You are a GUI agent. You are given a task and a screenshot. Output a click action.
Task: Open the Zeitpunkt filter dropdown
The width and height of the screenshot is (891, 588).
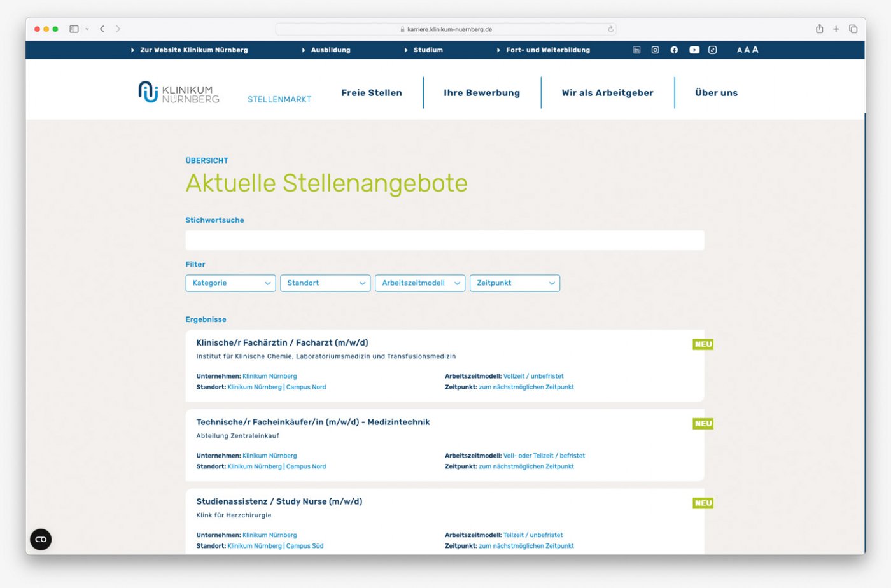tap(515, 283)
